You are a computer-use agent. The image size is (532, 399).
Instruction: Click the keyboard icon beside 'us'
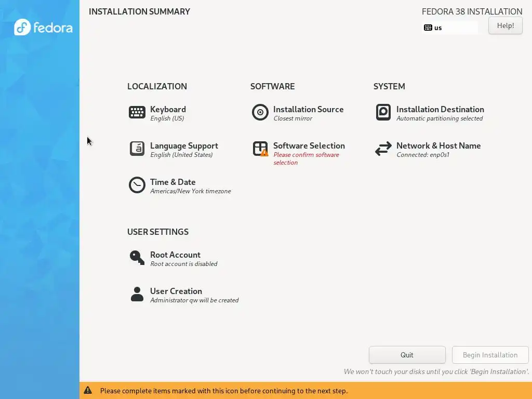(x=428, y=28)
